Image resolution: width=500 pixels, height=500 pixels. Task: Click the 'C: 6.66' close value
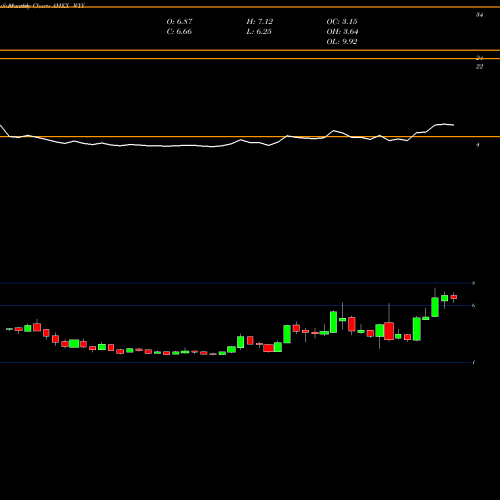tap(179, 32)
